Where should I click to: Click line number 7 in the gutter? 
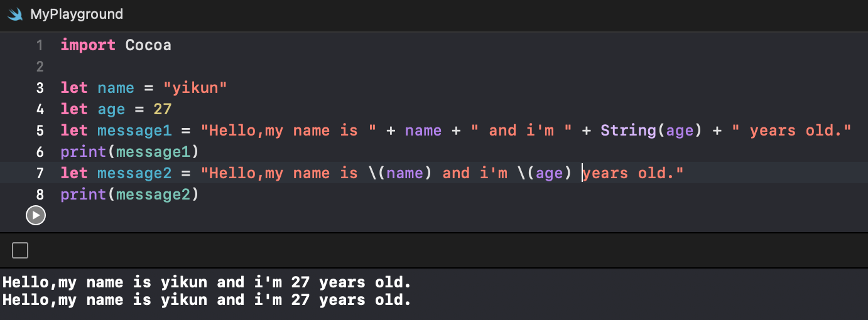point(40,173)
